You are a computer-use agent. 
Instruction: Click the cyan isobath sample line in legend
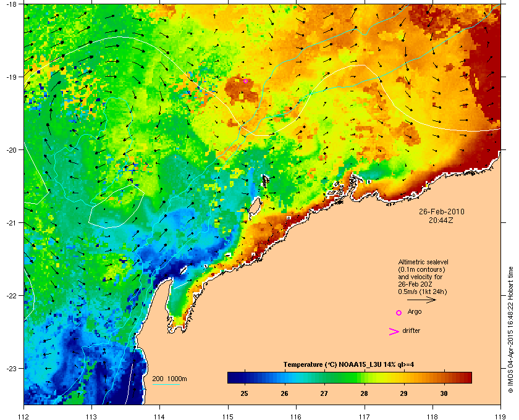pyautogui.click(x=166, y=385)
